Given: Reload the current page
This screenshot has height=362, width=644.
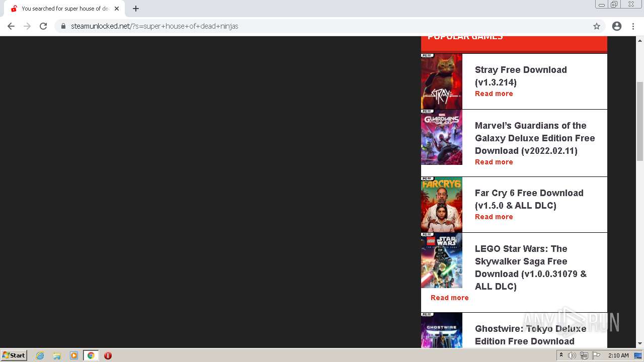Looking at the screenshot, I should 43,26.
